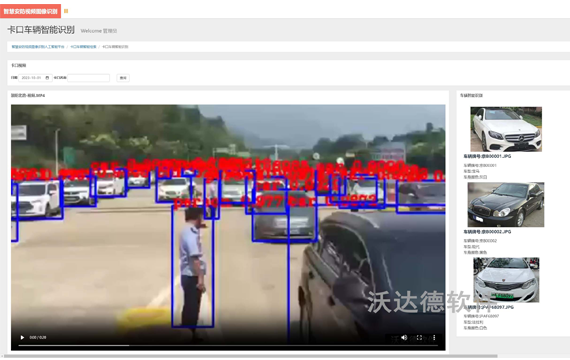The image size is (570, 360).
Task: Open the first breadcrumb link to platform home
Action: point(38,47)
